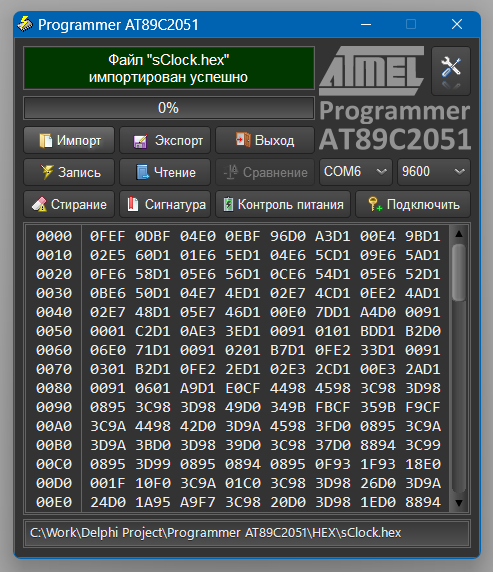Click the Чтение read icon
Image resolution: width=493 pixels, height=572 pixels.
(x=142, y=172)
